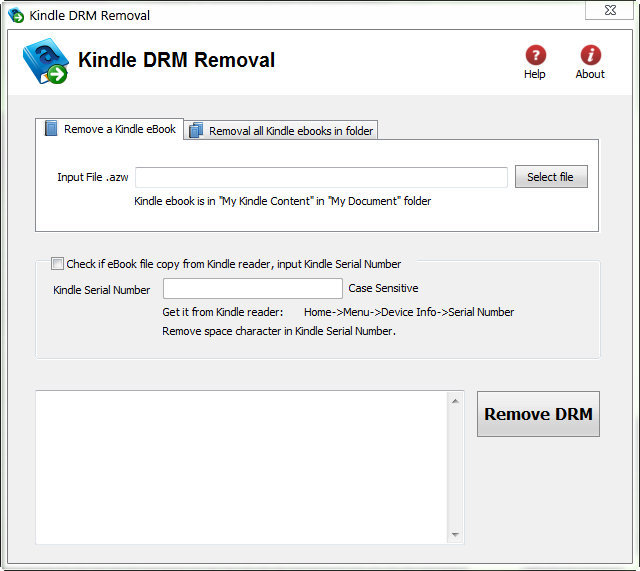Click the Kindle DRM Removal book logo
This screenshot has height=571, width=640.
coord(45,62)
